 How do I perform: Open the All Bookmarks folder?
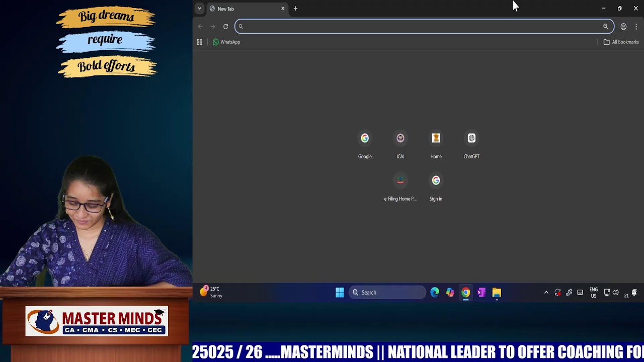click(x=621, y=42)
